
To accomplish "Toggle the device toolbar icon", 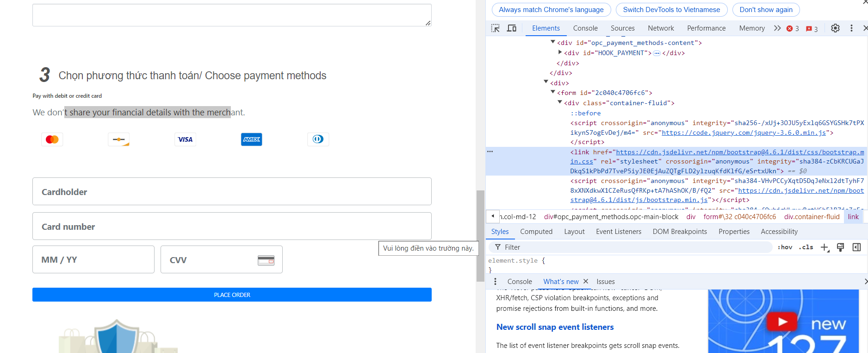I will [x=511, y=28].
